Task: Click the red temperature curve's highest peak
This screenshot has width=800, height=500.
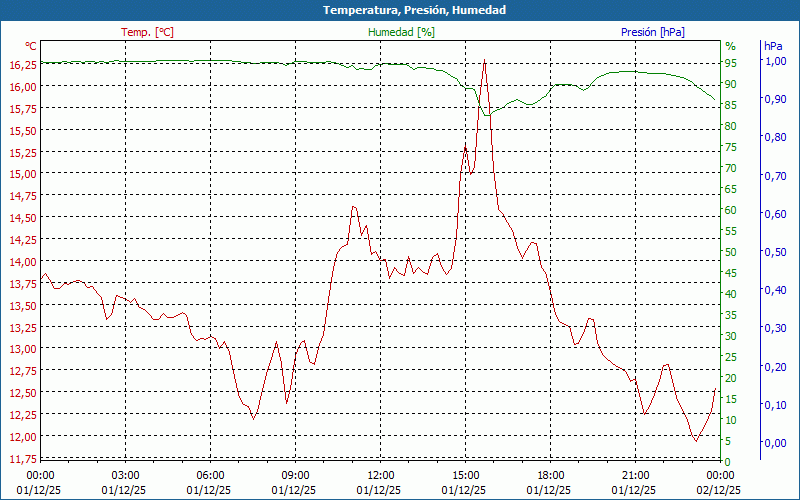Action: point(484,60)
